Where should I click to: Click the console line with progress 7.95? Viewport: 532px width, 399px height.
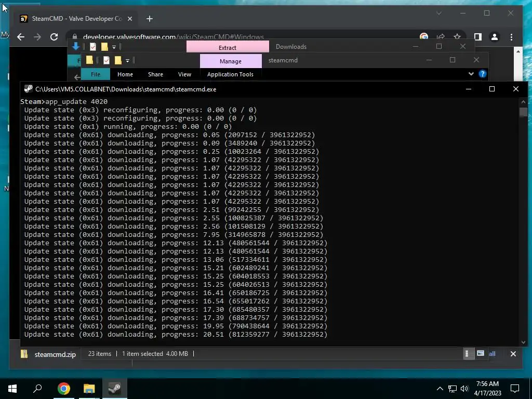pos(174,235)
